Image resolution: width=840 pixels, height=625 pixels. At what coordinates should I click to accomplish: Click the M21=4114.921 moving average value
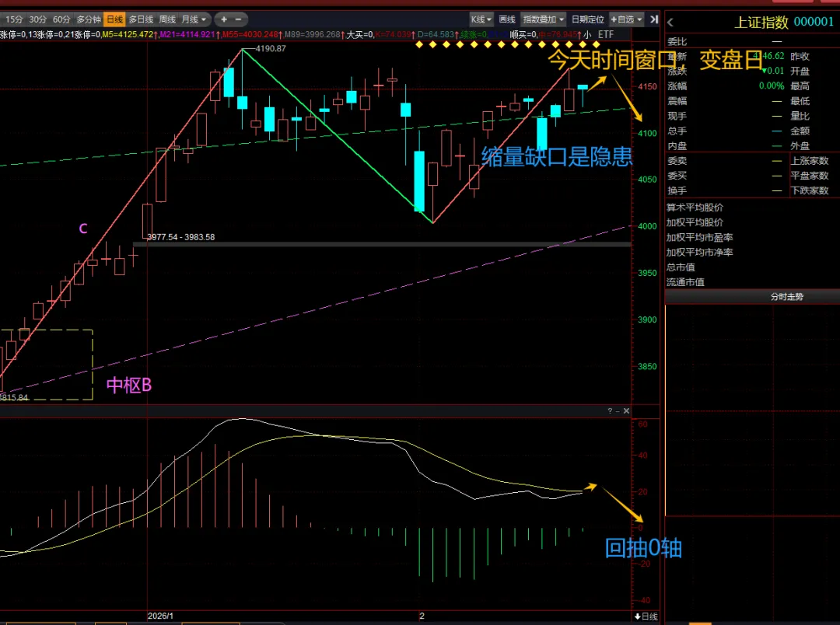point(187,34)
